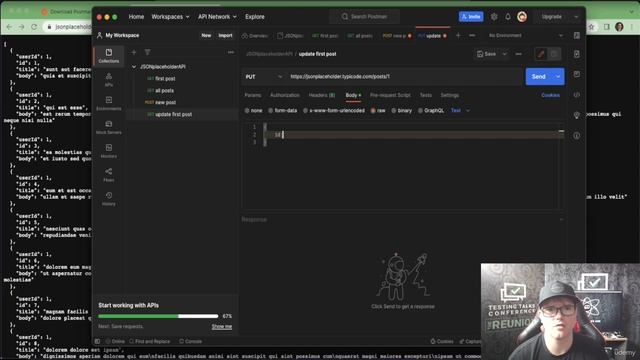Switch to the request Settings tab
640x360 pixels.
[449, 95]
